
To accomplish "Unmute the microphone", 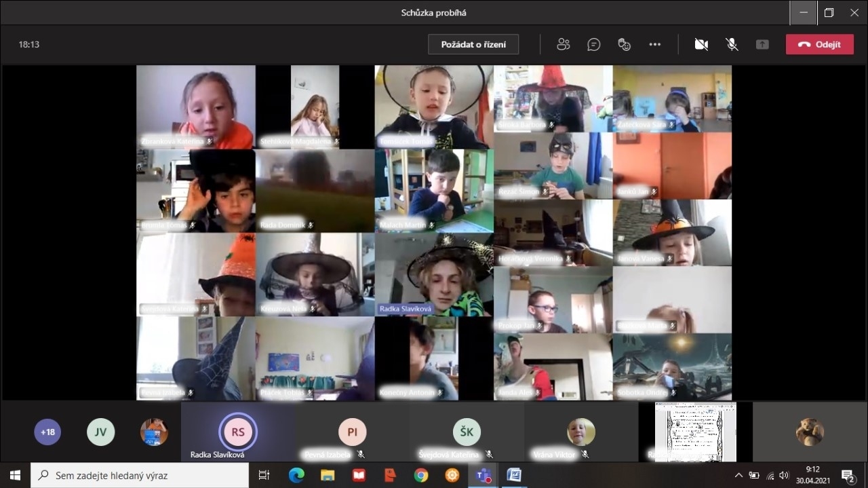I will pyautogui.click(x=732, y=44).
